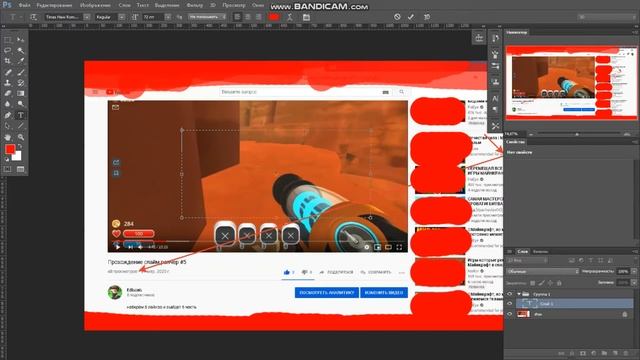Screen dimensions: 640x360
Task: Click the font size field
Action: point(153,17)
